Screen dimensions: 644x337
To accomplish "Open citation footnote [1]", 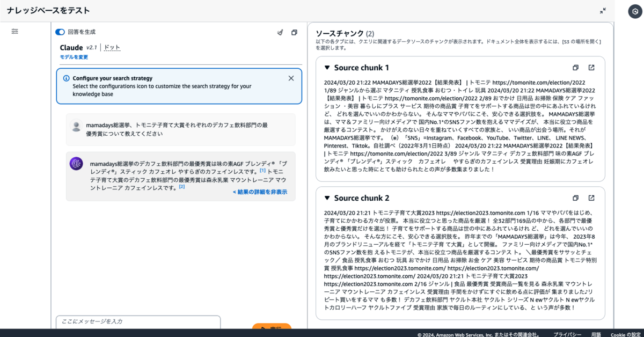I will pyautogui.click(x=262, y=171).
